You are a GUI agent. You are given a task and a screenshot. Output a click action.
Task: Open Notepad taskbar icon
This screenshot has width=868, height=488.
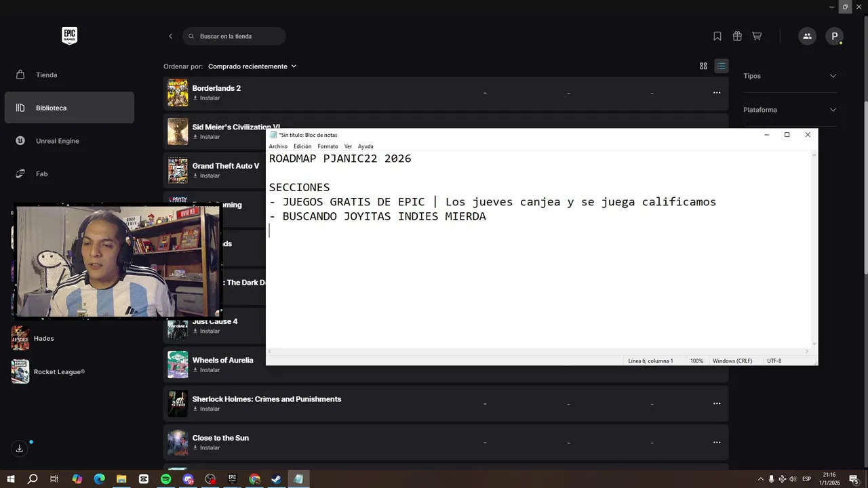tap(298, 479)
